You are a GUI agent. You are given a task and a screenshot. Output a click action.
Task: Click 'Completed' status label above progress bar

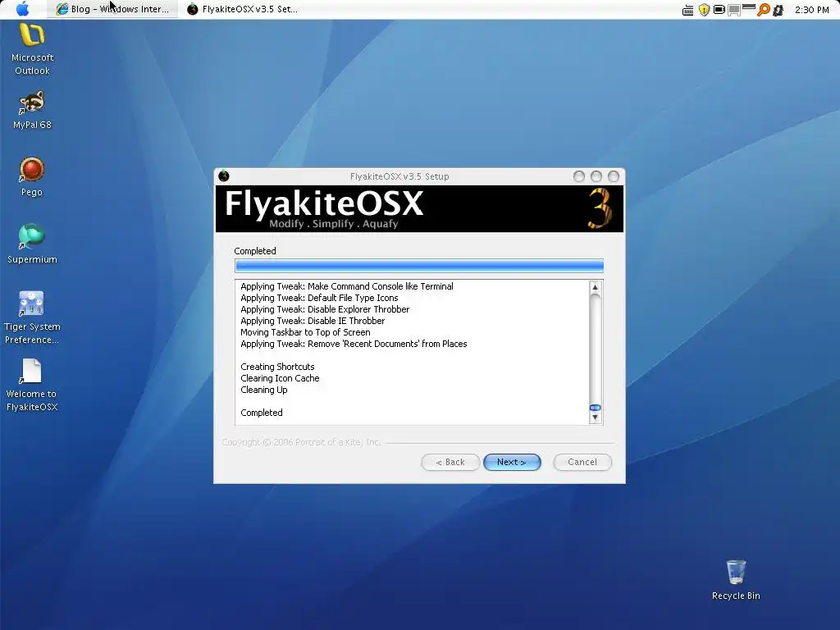pos(255,251)
